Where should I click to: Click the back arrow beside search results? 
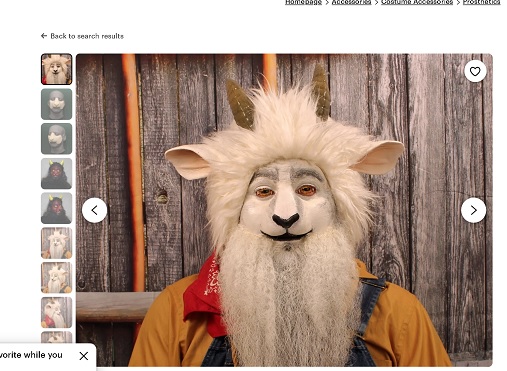click(44, 36)
